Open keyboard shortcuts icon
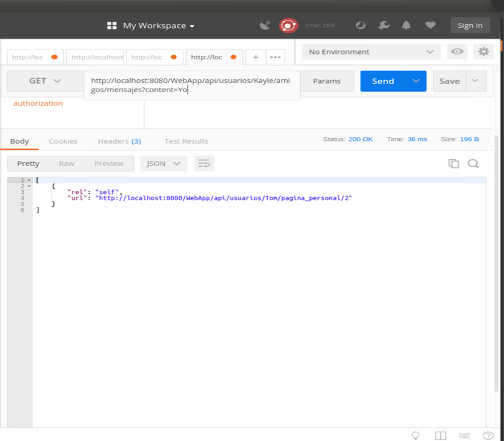The height and width of the screenshot is (441, 504). (x=464, y=435)
